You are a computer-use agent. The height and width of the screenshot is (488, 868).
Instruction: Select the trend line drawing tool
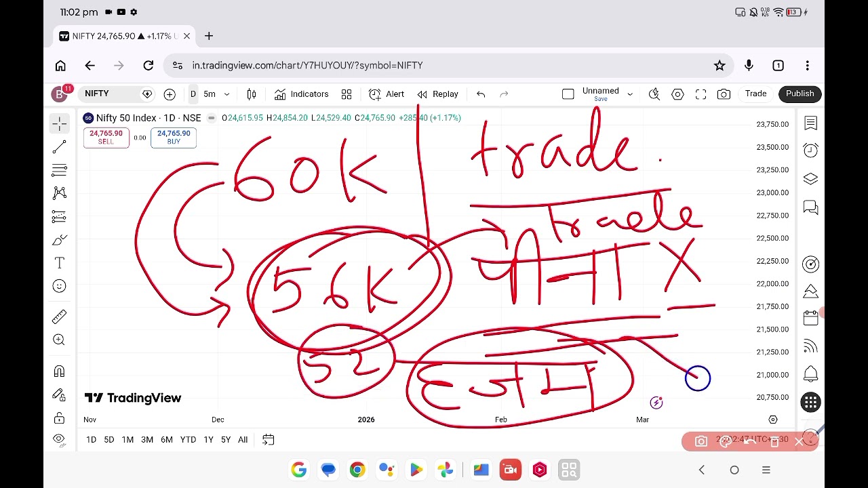click(60, 146)
